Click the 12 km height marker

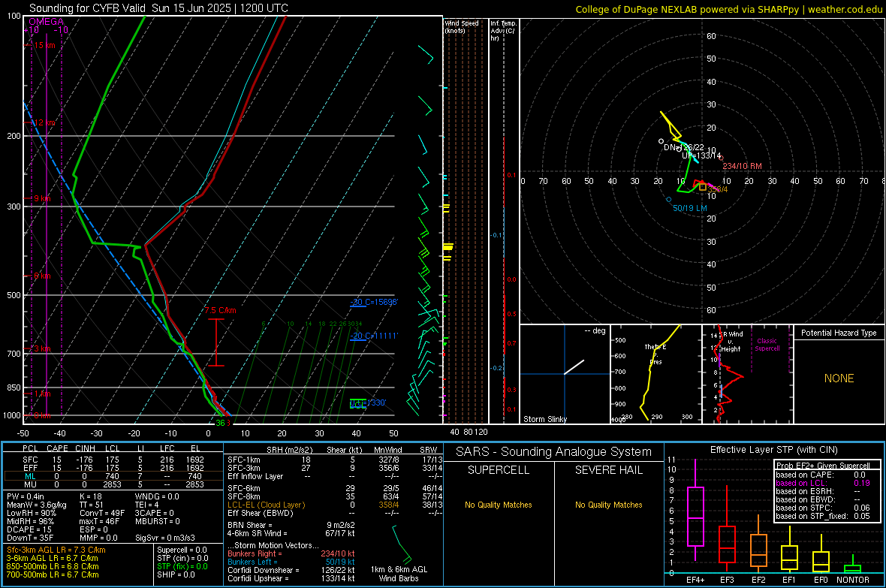click(x=44, y=122)
